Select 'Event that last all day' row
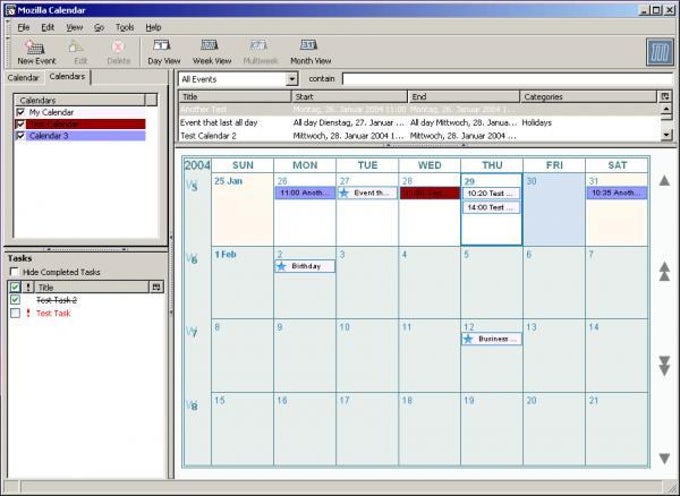 click(x=419, y=123)
